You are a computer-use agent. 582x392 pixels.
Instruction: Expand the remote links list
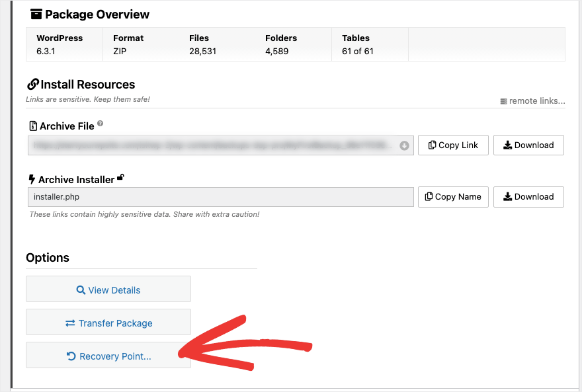pyautogui.click(x=532, y=101)
